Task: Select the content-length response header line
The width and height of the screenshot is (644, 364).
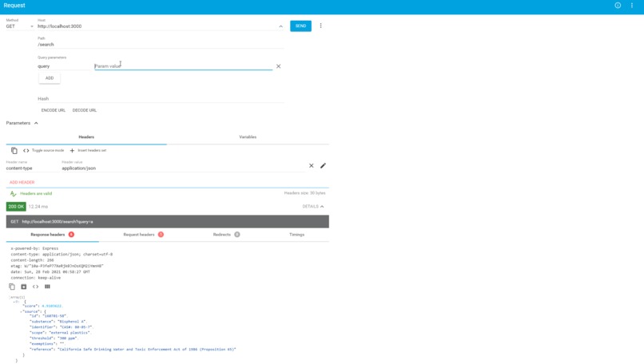Action: (x=32, y=260)
